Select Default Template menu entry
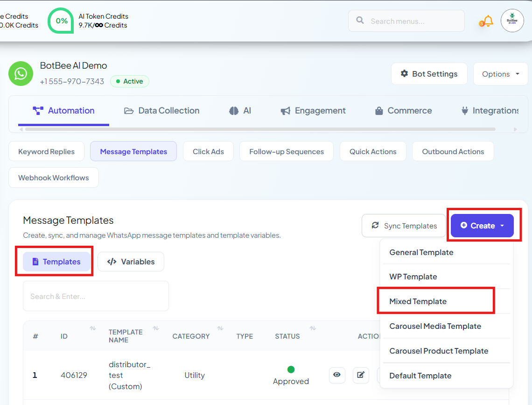Image resolution: width=532 pixels, height=405 pixels. [x=446, y=376]
